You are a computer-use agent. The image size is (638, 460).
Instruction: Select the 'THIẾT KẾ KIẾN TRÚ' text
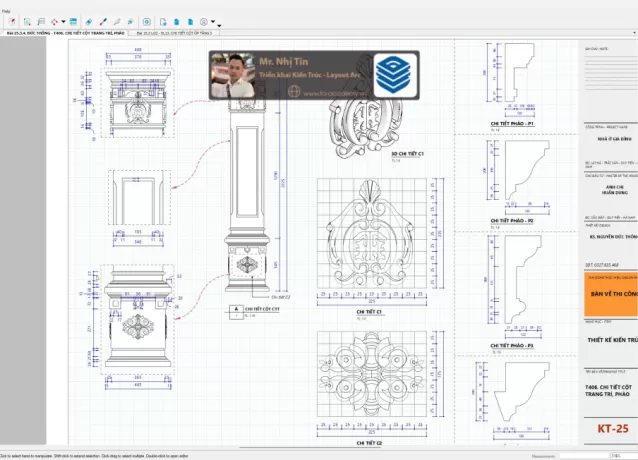612,340
